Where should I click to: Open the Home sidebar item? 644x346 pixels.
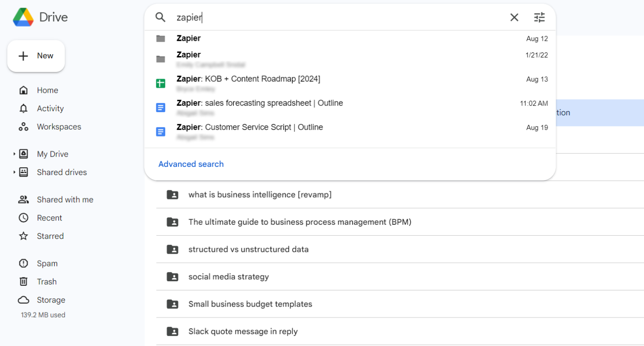pos(47,91)
